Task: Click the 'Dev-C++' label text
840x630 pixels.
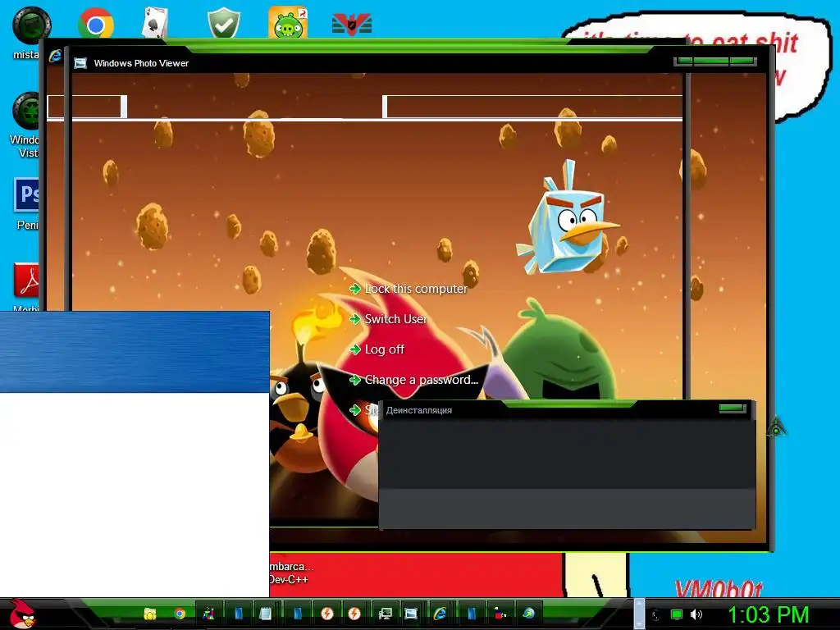Action: coord(289,579)
